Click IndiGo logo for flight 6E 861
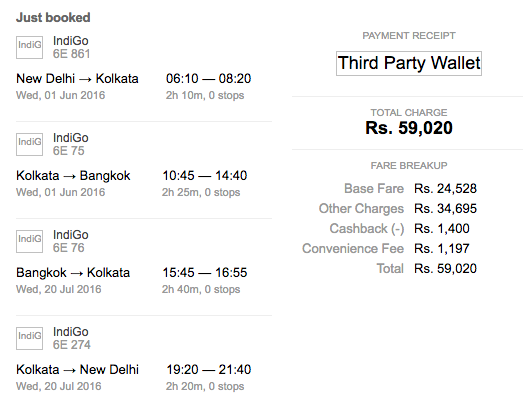The height and width of the screenshot is (412, 523). point(29,47)
